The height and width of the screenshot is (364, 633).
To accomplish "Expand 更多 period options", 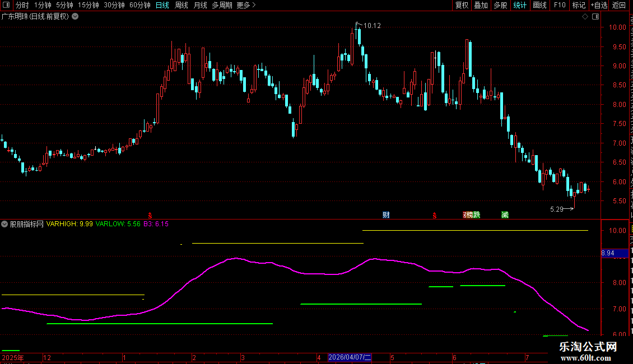I will pos(246,5).
